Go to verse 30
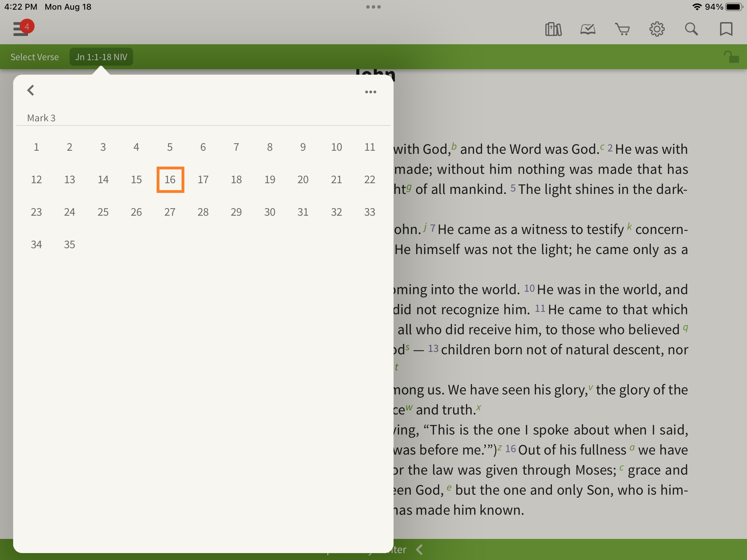Image resolution: width=747 pixels, height=560 pixels. click(270, 212)
